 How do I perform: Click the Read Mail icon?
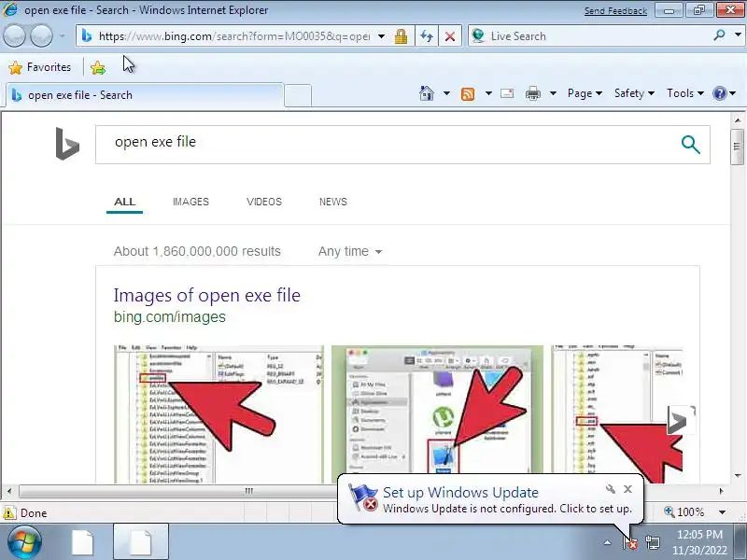pos(507,93)
